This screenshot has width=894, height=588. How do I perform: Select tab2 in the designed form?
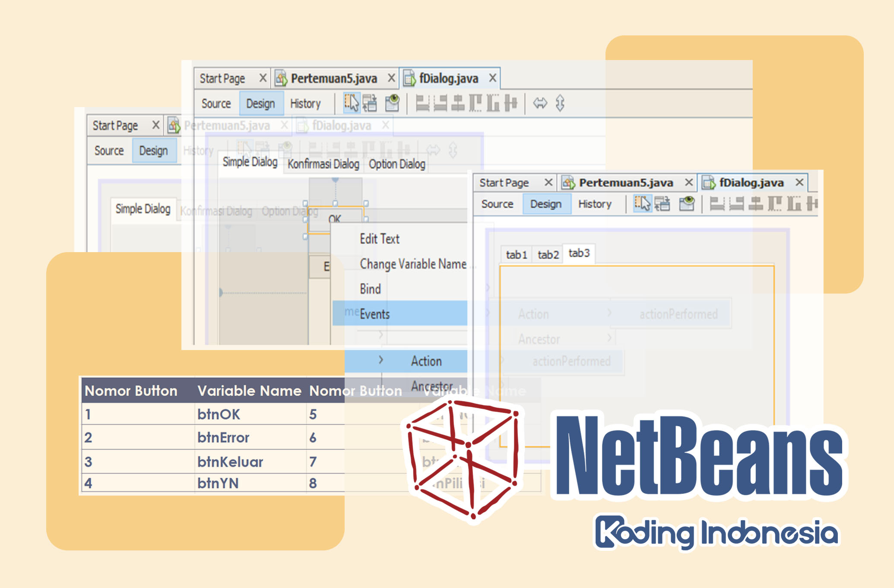(x=548, y=255)
